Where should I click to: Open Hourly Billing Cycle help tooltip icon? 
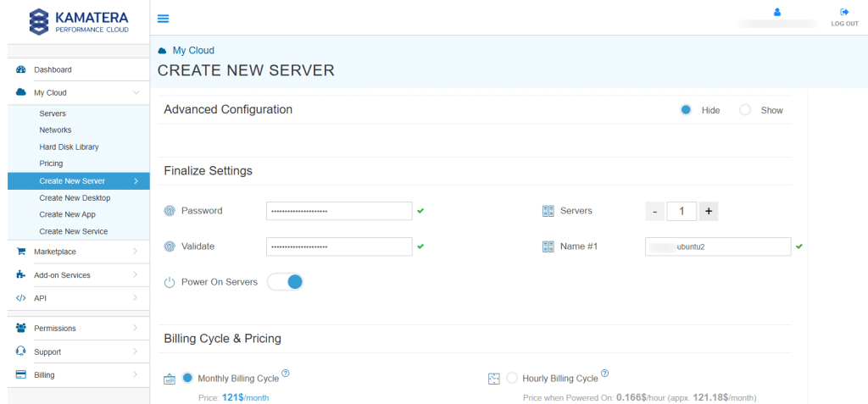[x=604, y=374]
